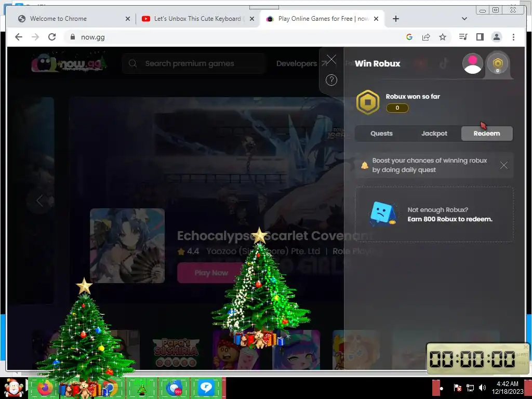
Task: Switch to the Jackpot tab
Action: [x=434, y=134]
